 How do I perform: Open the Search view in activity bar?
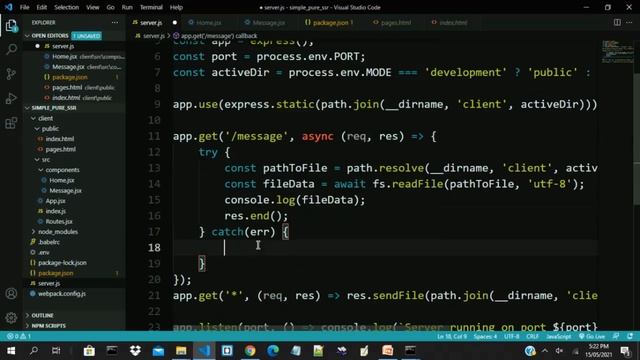tap(11, 50)
